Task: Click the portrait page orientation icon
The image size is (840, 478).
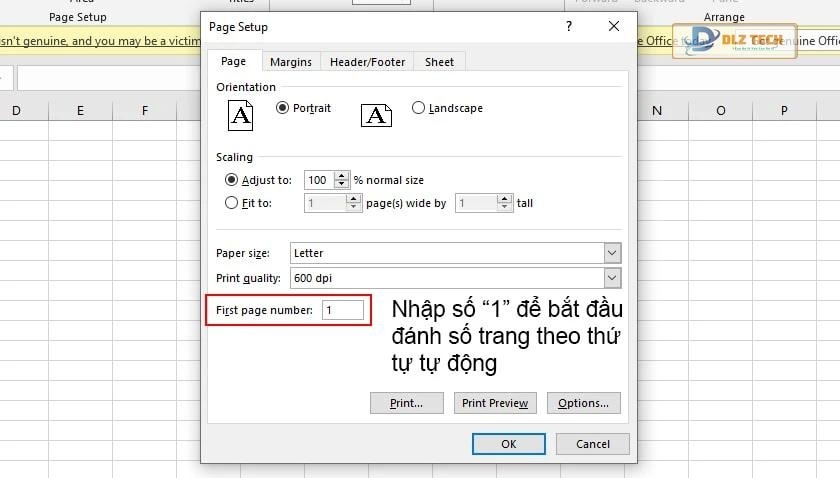Action: [241, 115]
